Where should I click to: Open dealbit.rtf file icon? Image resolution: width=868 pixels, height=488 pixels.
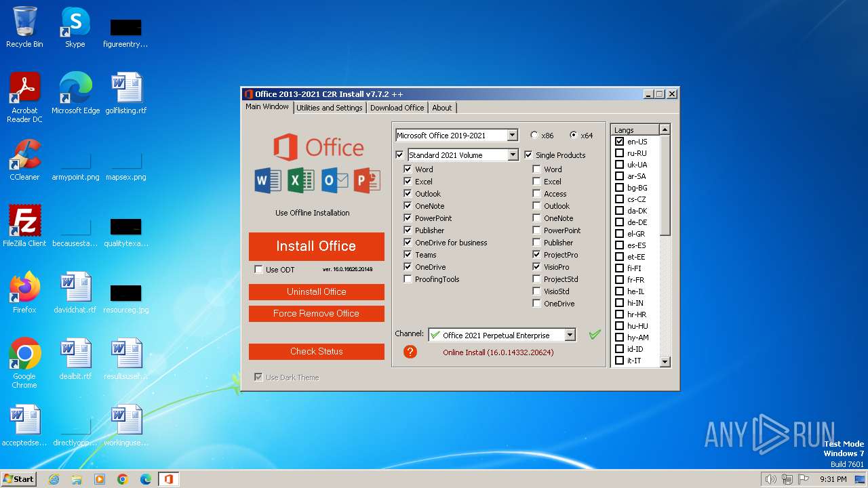(x=75, y=359)
